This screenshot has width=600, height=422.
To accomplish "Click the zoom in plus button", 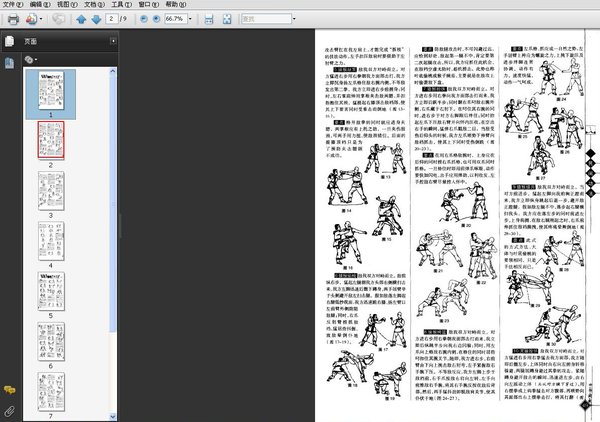I will [x=157, y=18].
